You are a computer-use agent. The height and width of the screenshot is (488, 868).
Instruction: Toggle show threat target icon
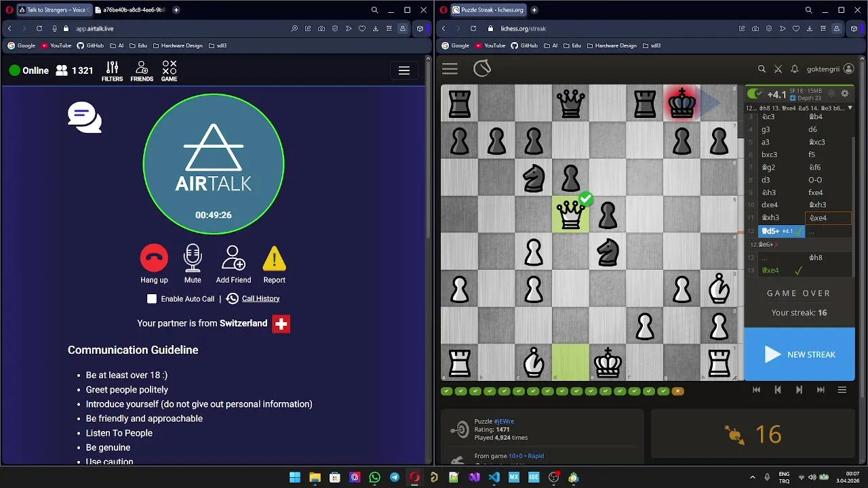pyautogui.click(x=831, y=94)
